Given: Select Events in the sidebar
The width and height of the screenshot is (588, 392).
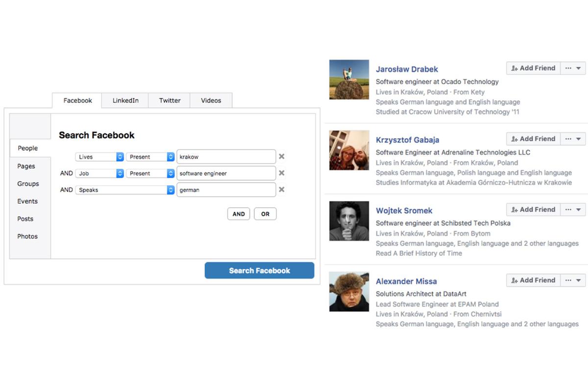Looking at the screenshot, I should (27, 201).
